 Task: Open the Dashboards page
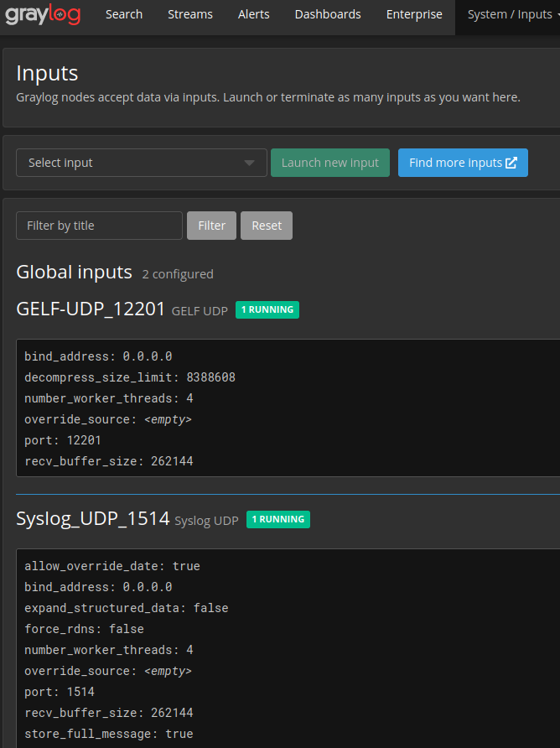[x=327, y=14]
